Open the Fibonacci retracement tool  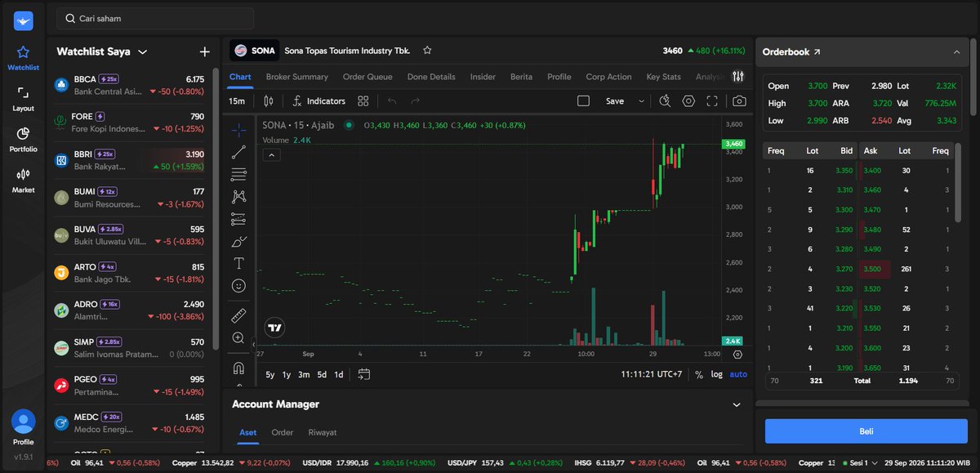tap(238, 174)
